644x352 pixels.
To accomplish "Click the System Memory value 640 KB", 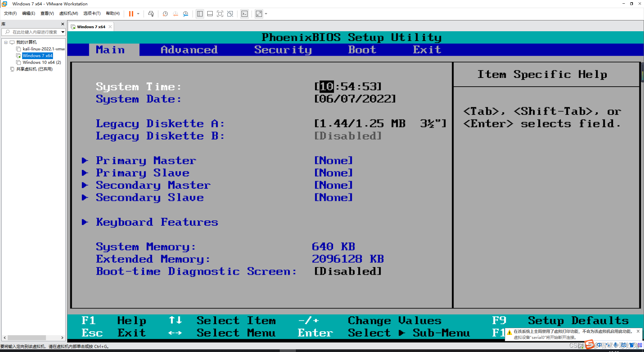I will (333, 247).
